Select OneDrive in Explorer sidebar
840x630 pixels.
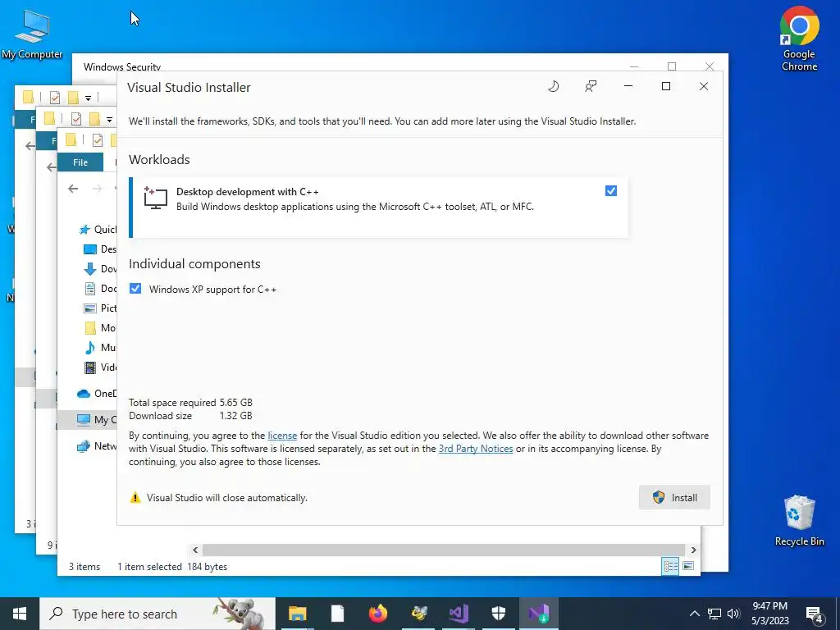[x=97, y=394]
